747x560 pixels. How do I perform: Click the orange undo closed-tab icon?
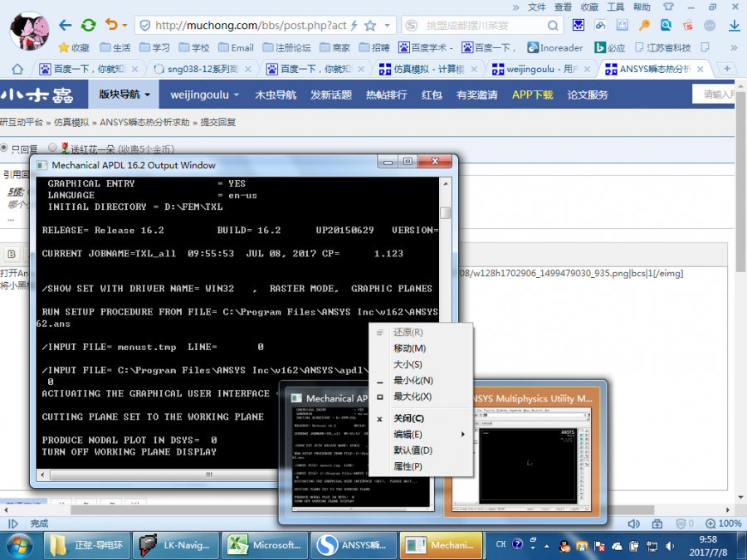tap(111, 24)
